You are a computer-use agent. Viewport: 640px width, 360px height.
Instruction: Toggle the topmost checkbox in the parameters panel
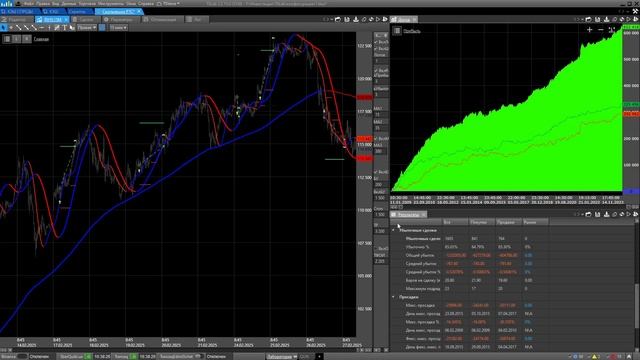376,42
